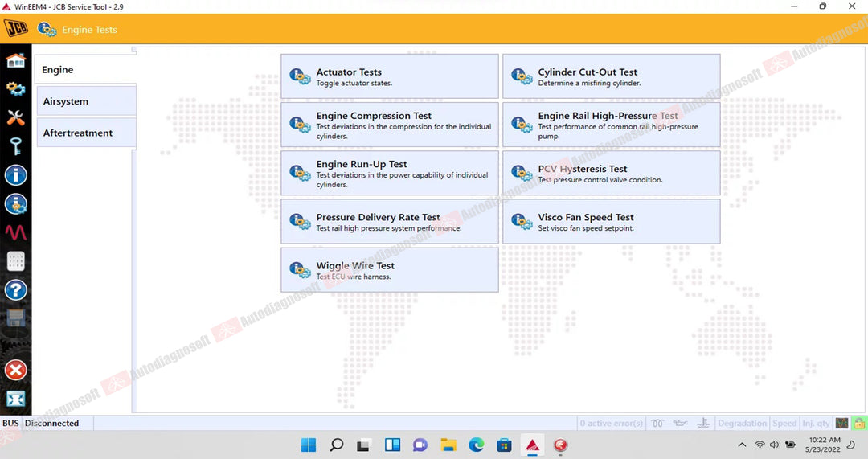This screenshot has height=459, width=868.
Task: Click the Inj. qty status indicator
Action: click(816, 423)
